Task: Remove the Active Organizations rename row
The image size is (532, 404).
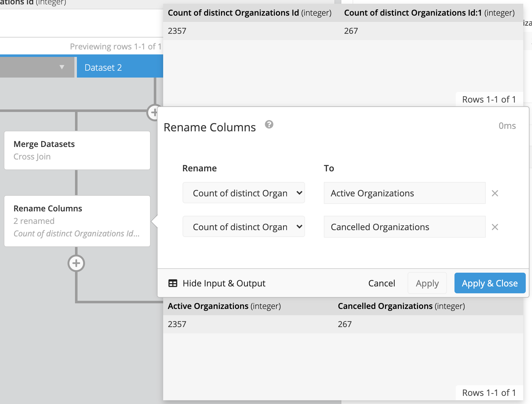Action: [495, 193]
